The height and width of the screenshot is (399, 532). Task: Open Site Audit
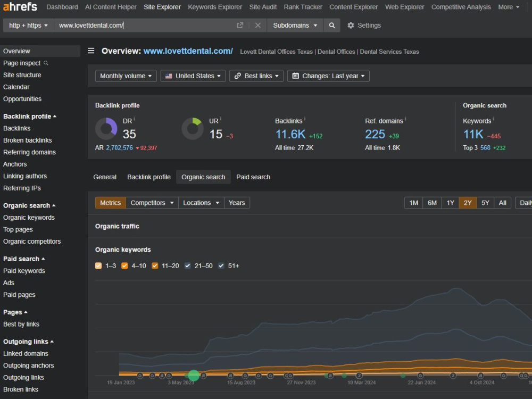[x=263, y=7]
